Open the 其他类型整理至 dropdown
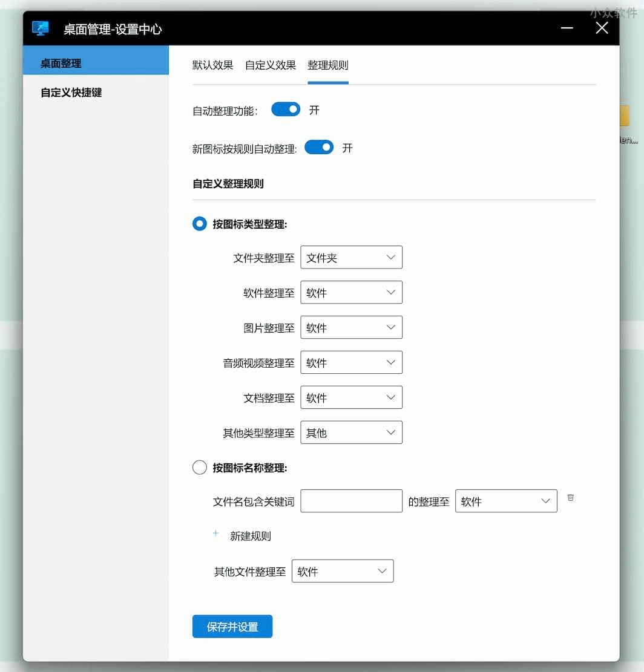644x672 pixels. coord(351,432)
